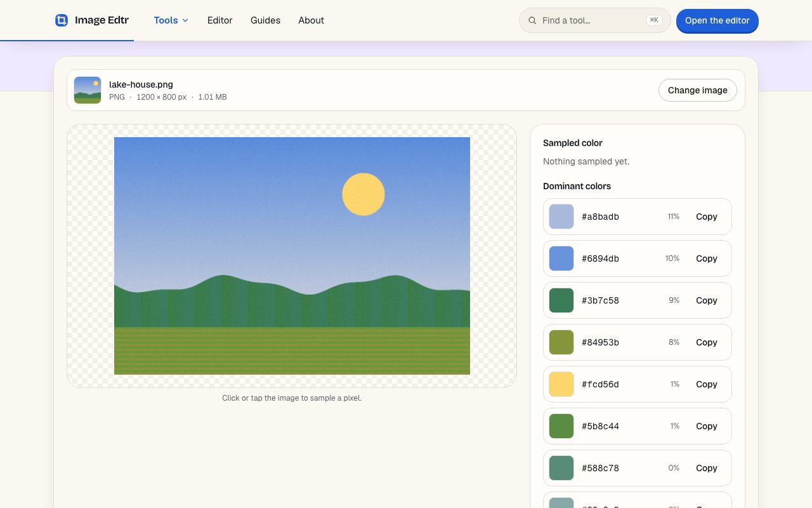Click the Dominant colors heading

click(x=577, y=186)
